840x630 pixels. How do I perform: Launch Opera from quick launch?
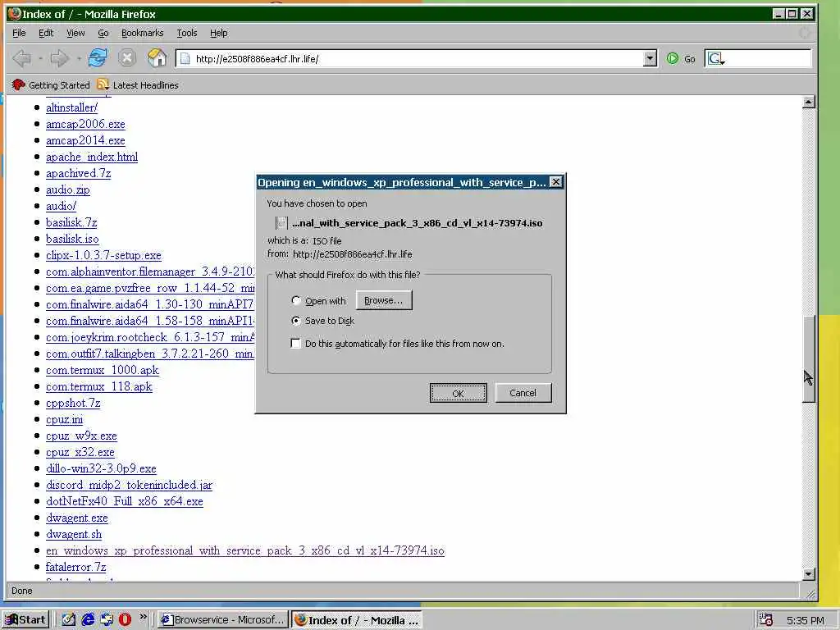[126, 620]
